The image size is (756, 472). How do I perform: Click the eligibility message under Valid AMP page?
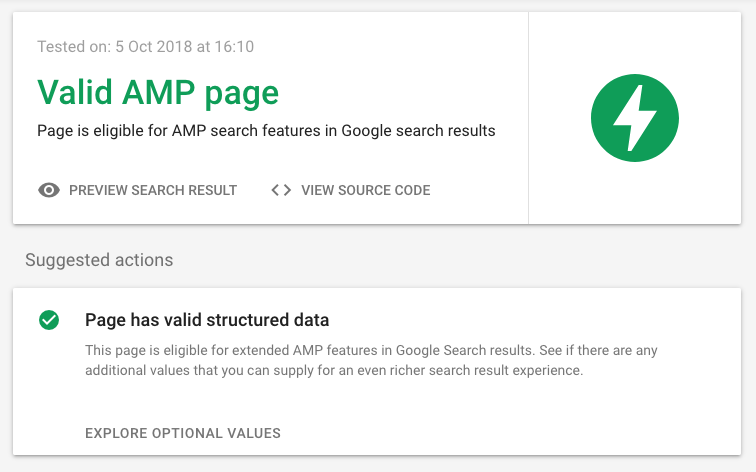(266, 131)
